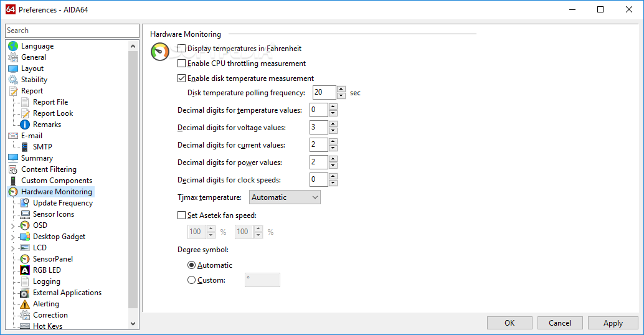Decrease decimal digits for power values

[333, 166]
